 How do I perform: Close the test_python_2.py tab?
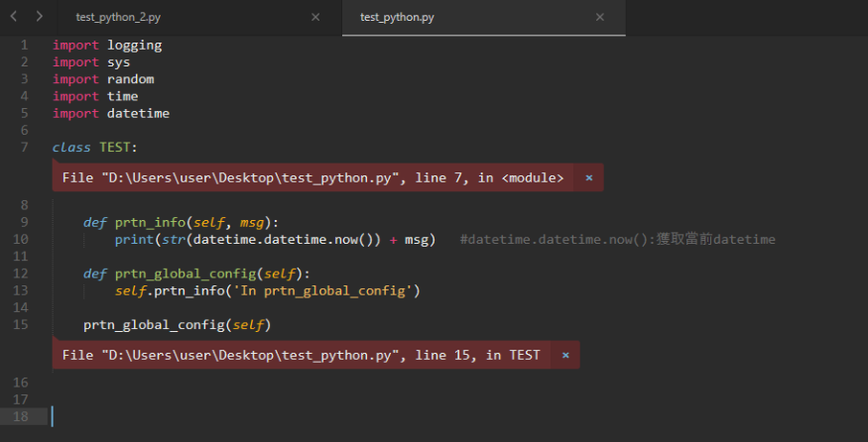click(x=315, y=17)
